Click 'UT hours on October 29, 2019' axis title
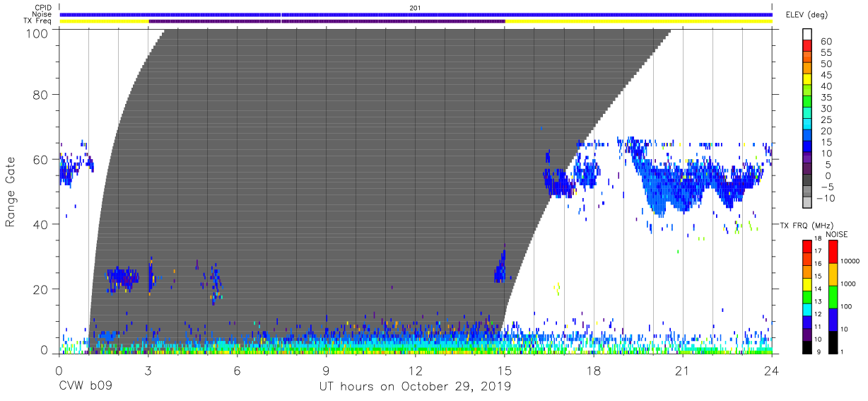The width and height of the screenshot is (868, 401). [x=416, y=388]
